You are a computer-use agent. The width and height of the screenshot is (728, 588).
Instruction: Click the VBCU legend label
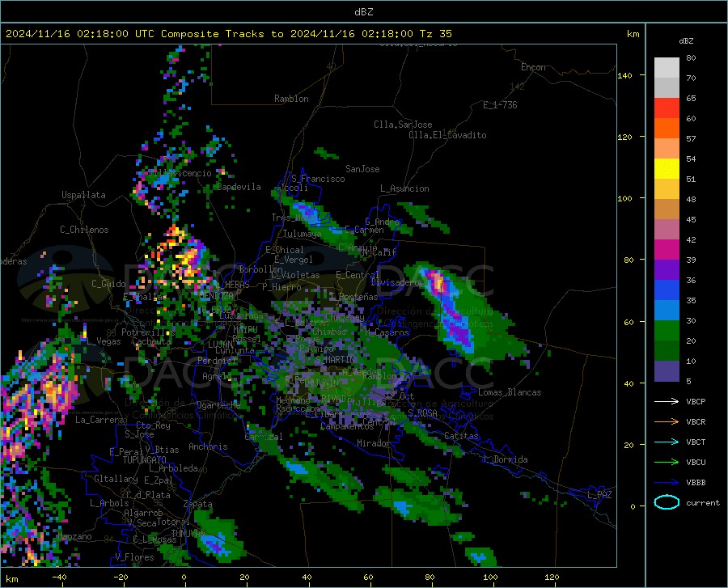coord(696,463)
